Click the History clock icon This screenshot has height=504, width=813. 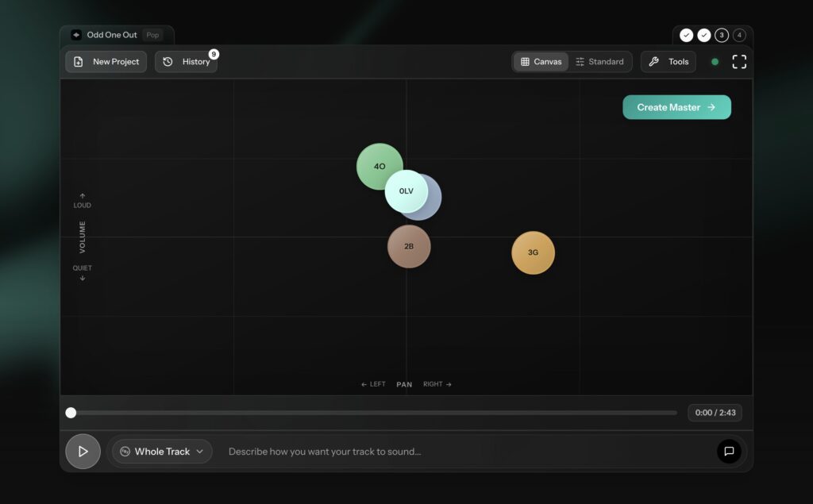click(x=168, y=61)
